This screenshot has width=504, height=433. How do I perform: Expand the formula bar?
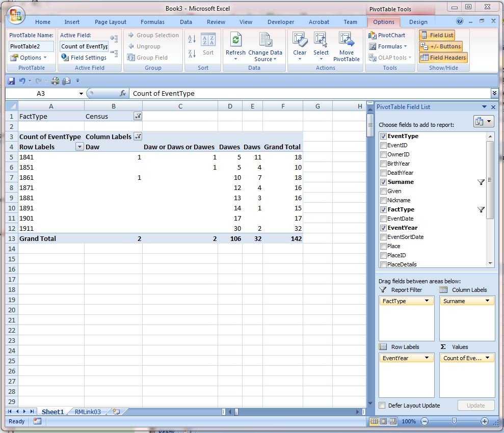tap(494, 93)
